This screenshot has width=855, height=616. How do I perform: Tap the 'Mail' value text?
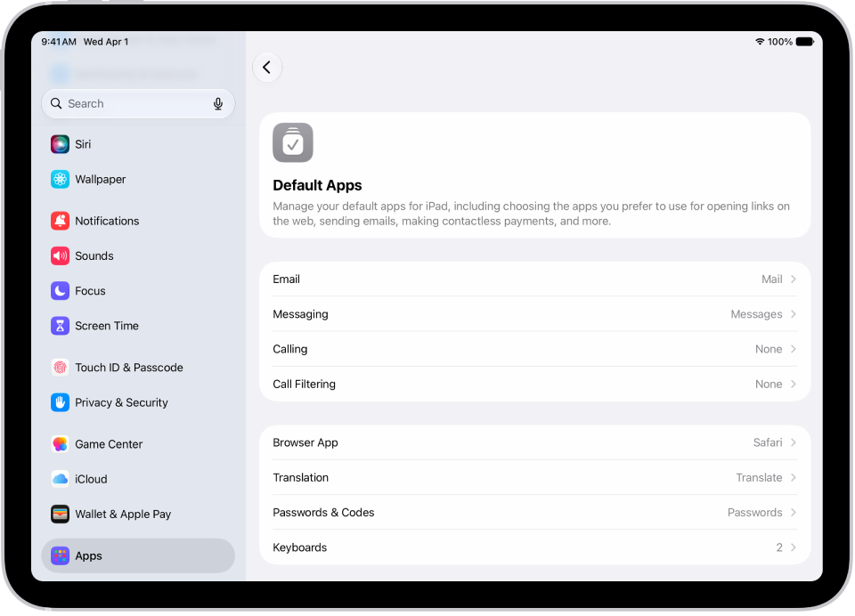pyautogui.click(x=771, y=280)
